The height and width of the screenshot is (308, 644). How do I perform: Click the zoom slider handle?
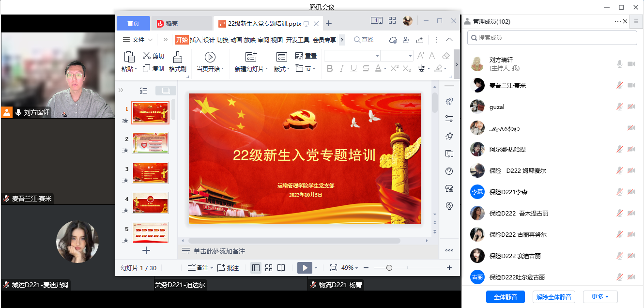point(389,268)
